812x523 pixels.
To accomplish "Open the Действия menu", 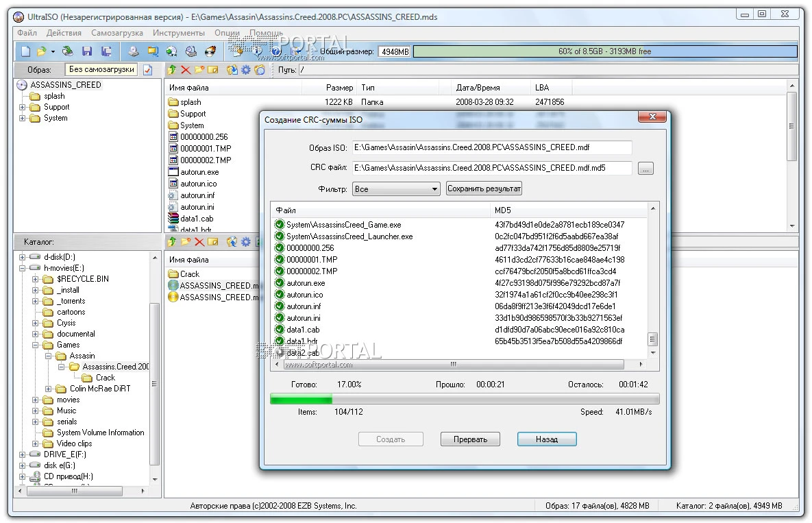I will coord(64,33).
